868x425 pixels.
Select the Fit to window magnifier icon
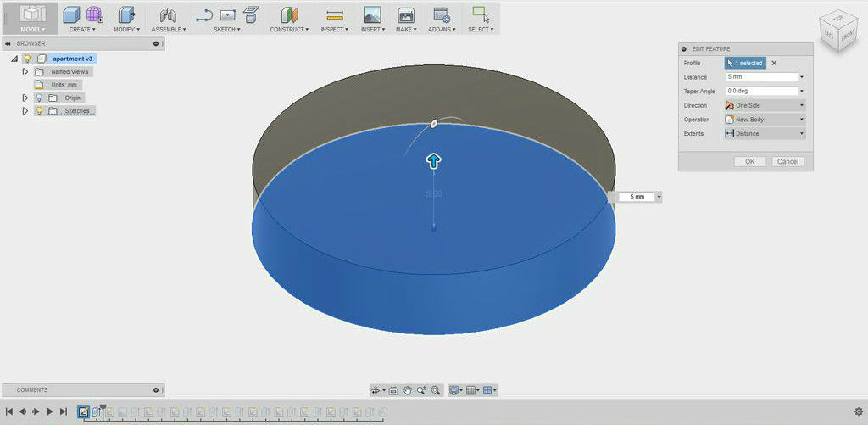[436, 391]
